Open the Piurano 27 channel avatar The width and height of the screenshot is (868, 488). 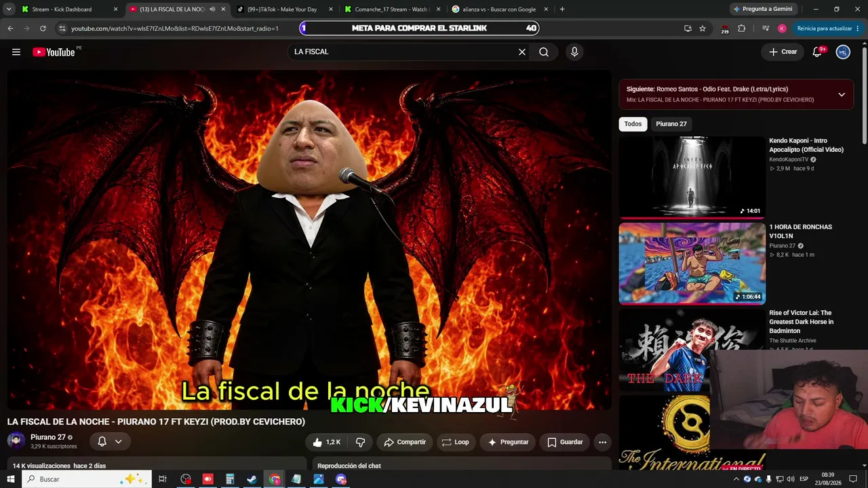pos(16,441)
